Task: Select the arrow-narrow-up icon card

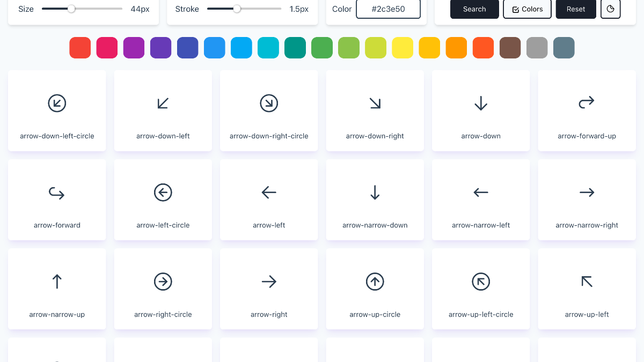Action: click(x=57, y=289)
